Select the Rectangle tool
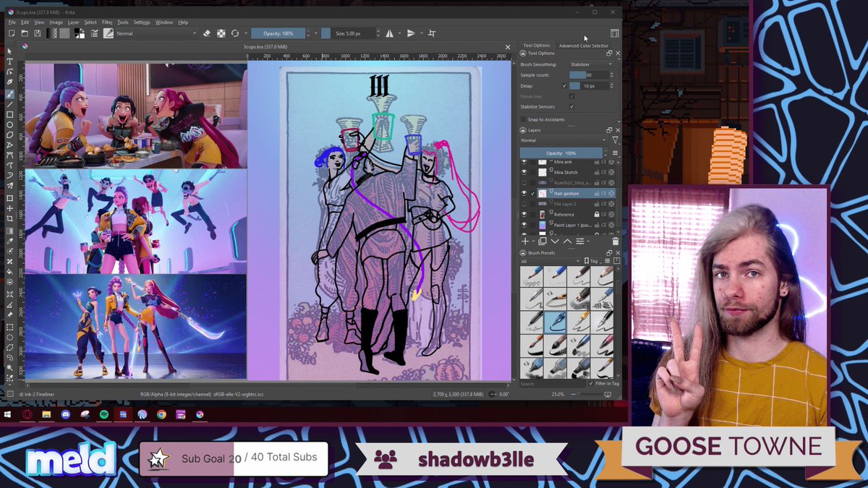 point(10,114)
